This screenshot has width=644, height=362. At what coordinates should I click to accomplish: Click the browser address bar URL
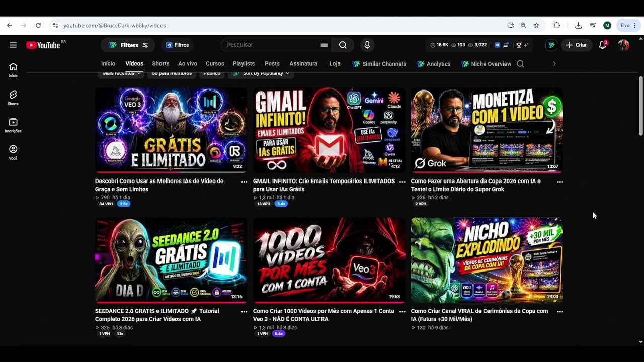(x=115, y=25)
